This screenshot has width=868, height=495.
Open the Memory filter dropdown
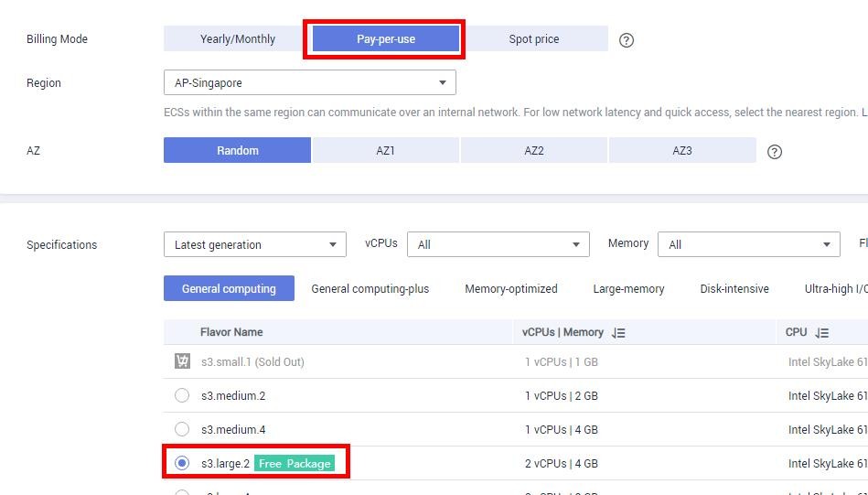pos(748,244)
